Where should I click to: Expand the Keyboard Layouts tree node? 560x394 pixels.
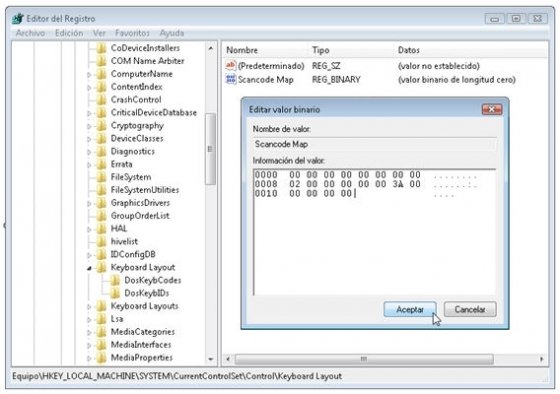click(89, 306)
